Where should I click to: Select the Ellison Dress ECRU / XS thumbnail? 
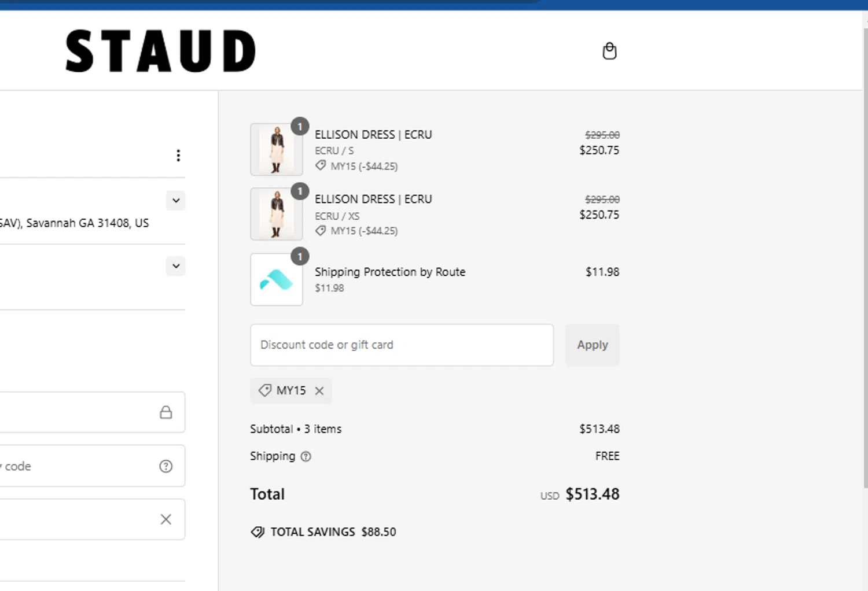[277, 214]
